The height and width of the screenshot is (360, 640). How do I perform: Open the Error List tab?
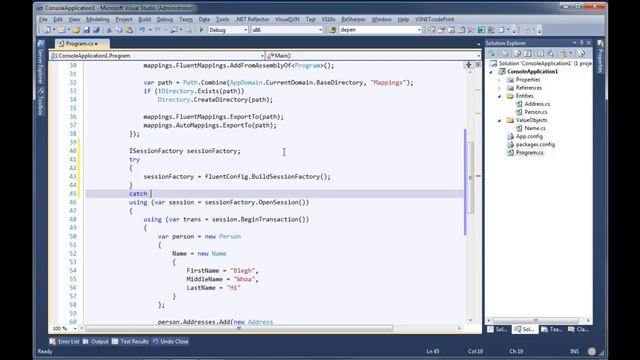point(64,341)
